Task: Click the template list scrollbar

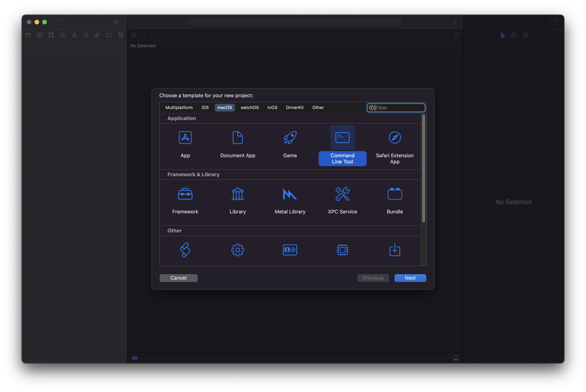Action: [423, 168]
